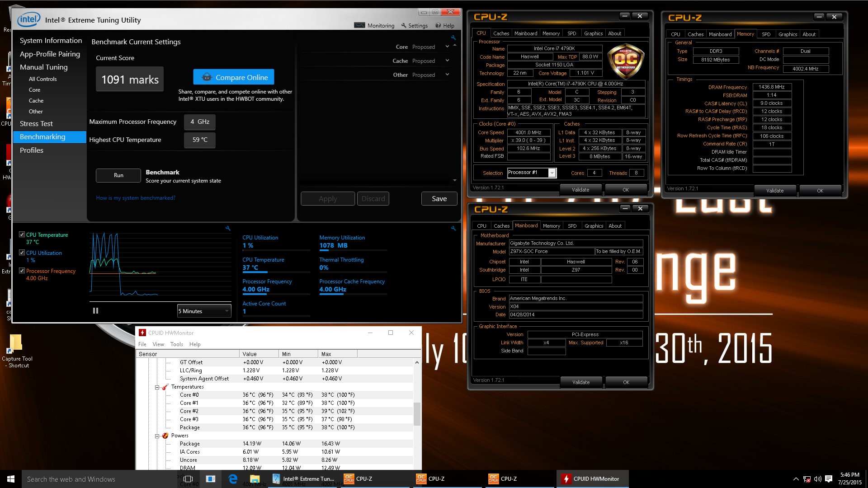Viewport: 868px width, 488px height.
Task: Click wrench icon above graph panel
Action: (x=228, y=229)
